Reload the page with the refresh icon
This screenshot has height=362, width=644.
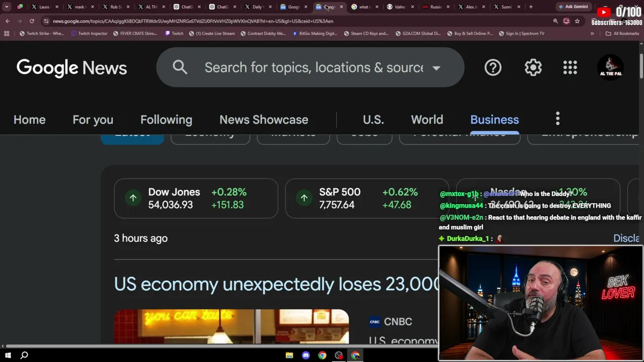(x=32, y=21)
